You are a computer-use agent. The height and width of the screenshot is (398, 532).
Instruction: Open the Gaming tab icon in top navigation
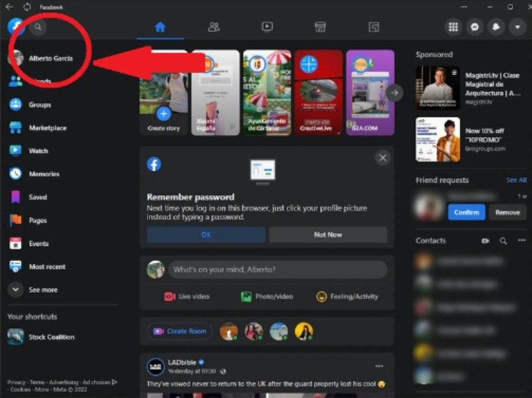point(373,27)
